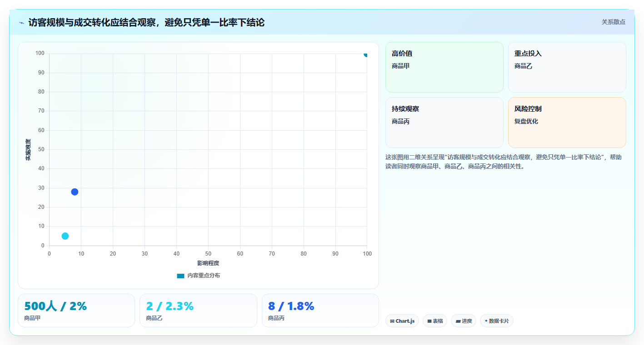Click the main heading 访客规模与成交转化应结合观察
The width and height of the screenshot is (644, 345).
click(x=146, y=22)
